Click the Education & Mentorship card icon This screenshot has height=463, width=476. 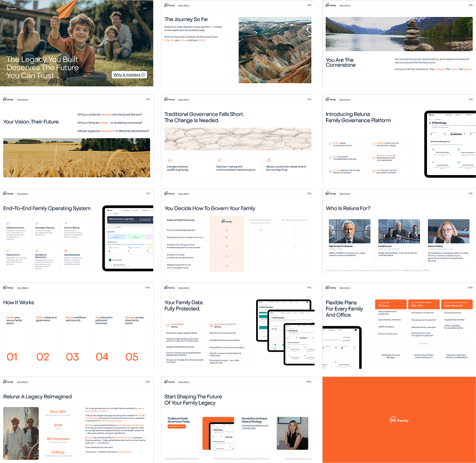(37, 251)
